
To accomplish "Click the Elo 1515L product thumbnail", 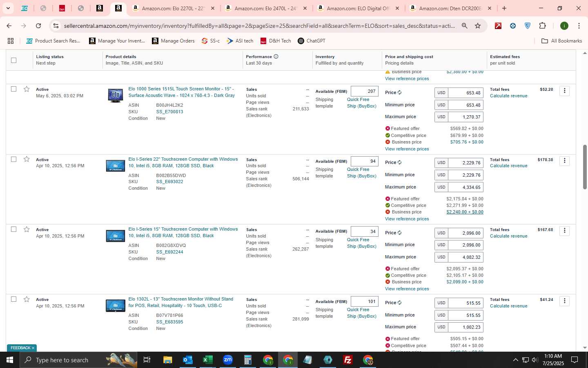I will point(115,95).
